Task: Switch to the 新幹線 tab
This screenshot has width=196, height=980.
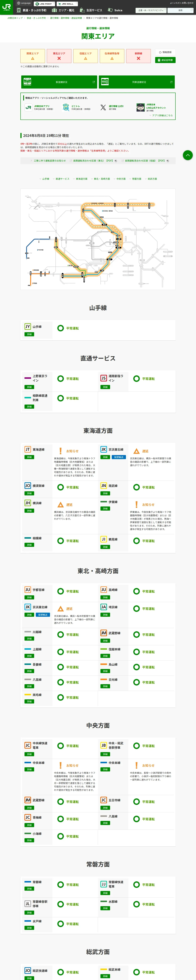Action: [138, 56]
